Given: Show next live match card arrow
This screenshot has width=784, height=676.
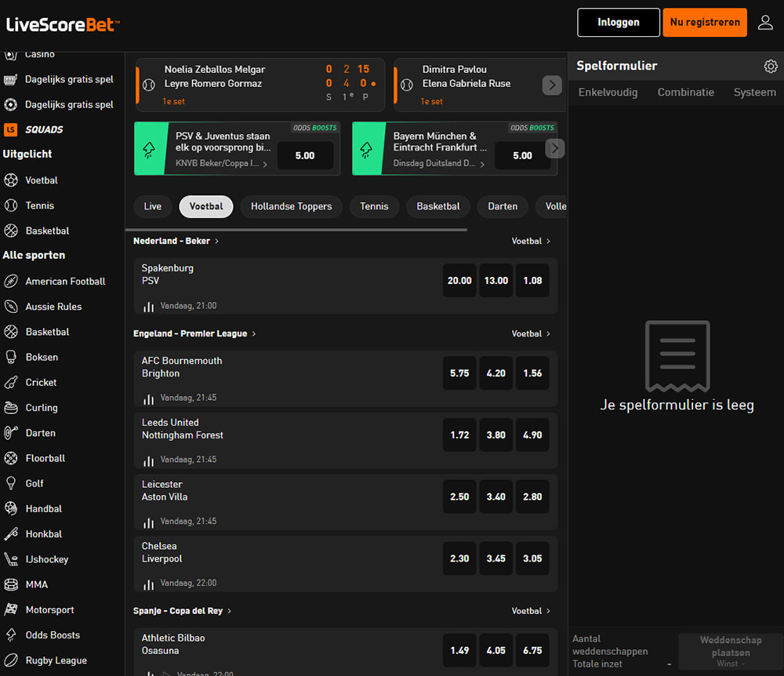Looking at the screenshot, I should 552,85.
